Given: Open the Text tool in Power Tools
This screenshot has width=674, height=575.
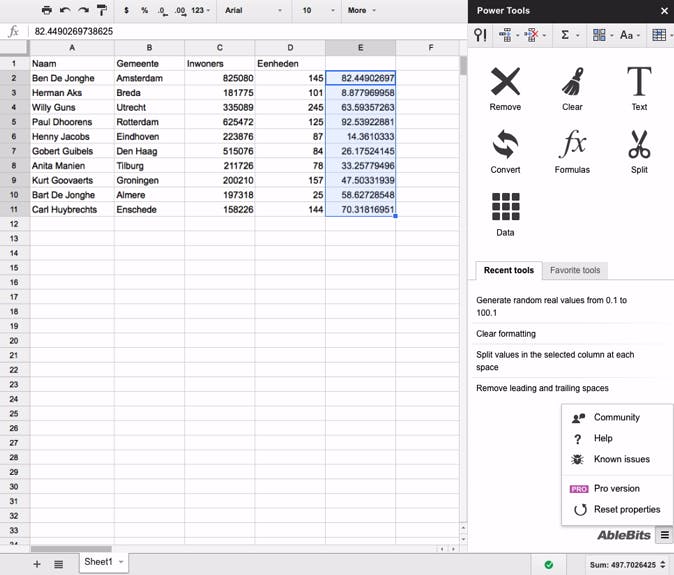Looking at the screenshot, I should (x=639, y=89).
